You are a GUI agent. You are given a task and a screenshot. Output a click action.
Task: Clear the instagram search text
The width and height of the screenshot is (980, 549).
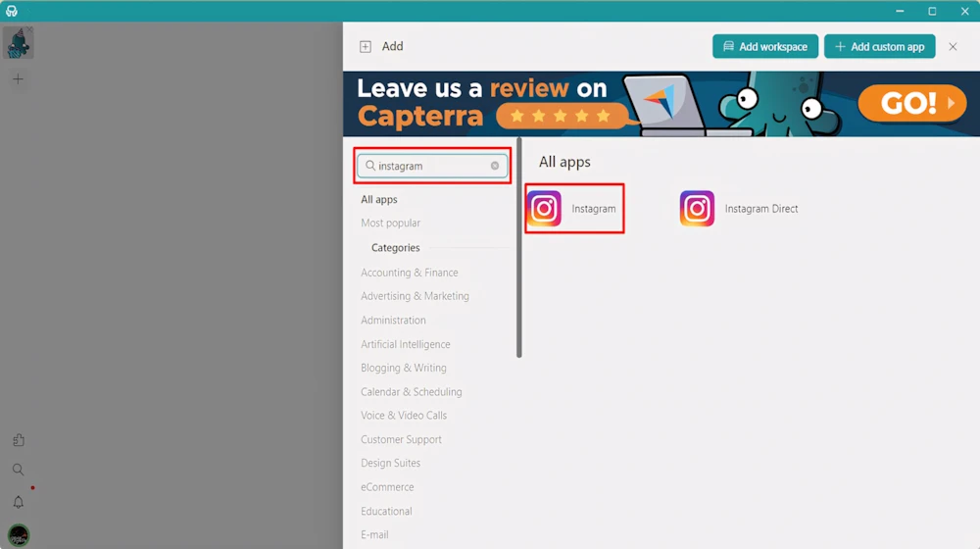[x=494, y=166]
